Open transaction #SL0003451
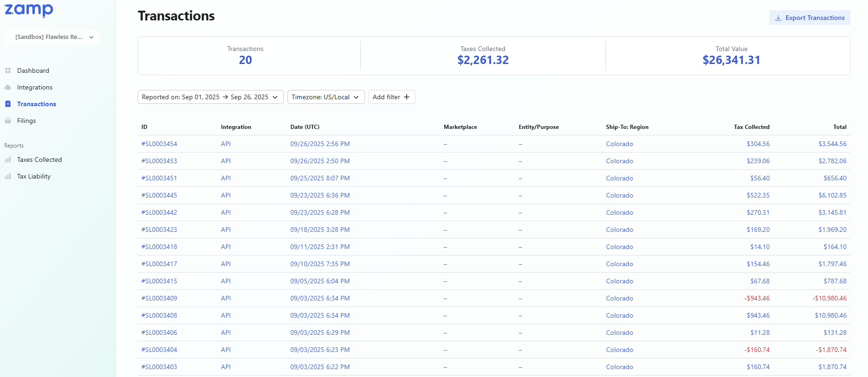 click(x=159, y=178)
